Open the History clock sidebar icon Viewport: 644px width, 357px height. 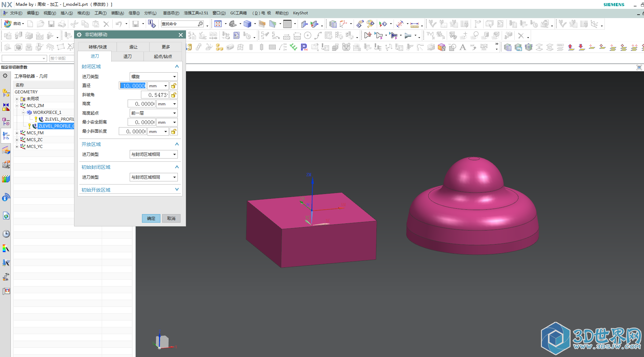(6, 234)
